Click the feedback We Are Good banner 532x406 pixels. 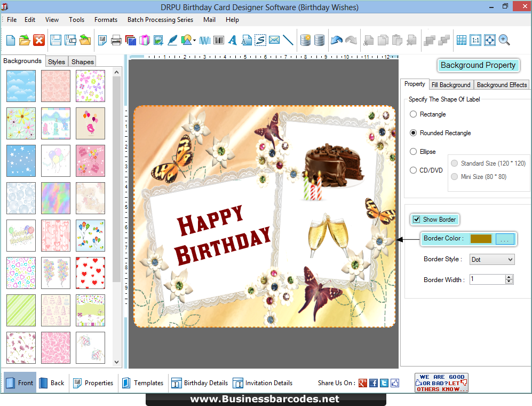(x=441, y=383)
